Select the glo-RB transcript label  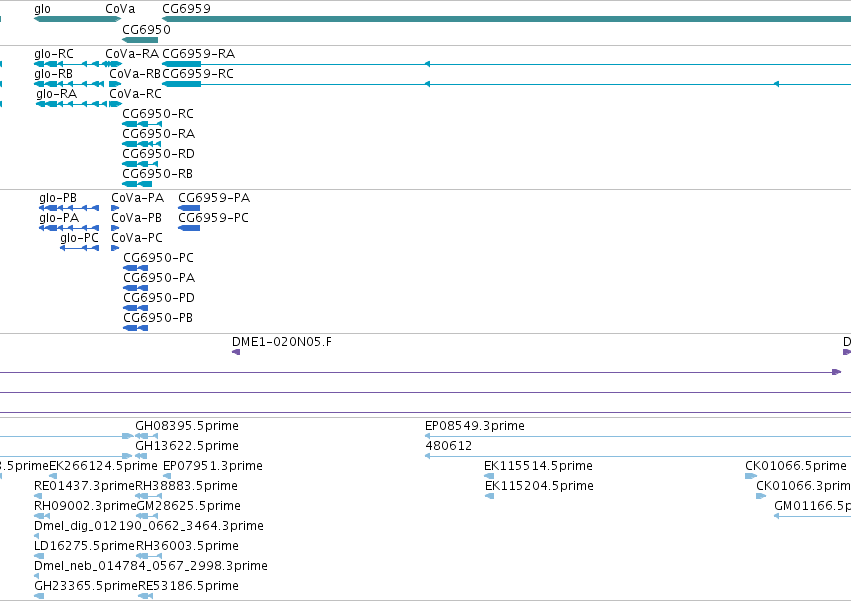pyautogui.click(x=53, y=74)
